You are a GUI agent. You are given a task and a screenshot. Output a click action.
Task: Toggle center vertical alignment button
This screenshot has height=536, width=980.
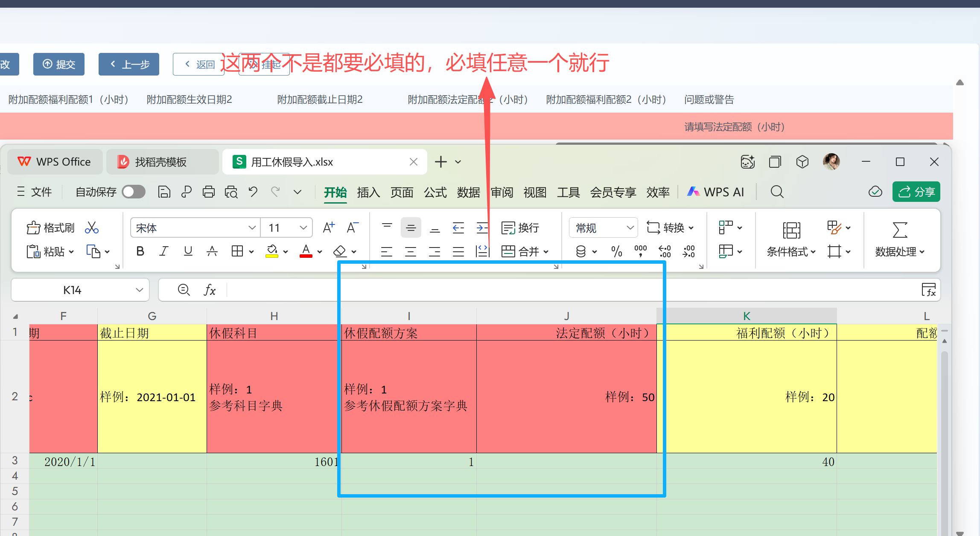(x=411, y=228)
